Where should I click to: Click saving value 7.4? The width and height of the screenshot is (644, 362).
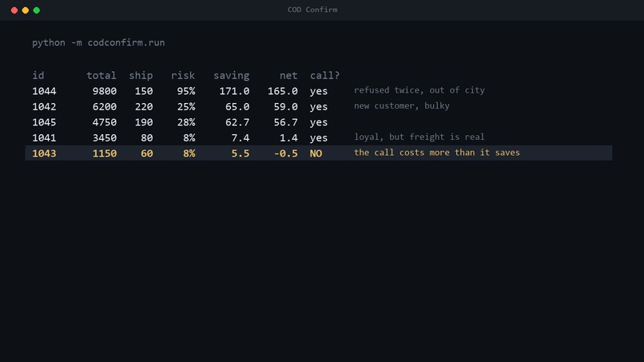241,138
